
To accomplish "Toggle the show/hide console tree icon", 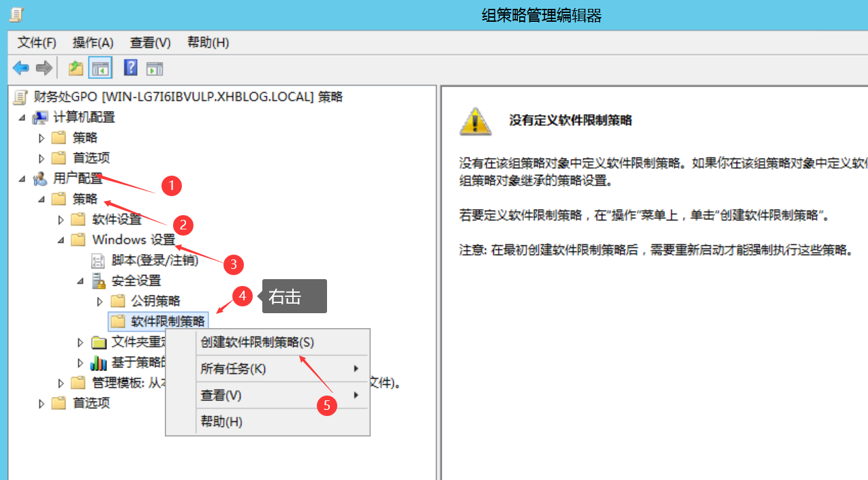I will (100, 68).
